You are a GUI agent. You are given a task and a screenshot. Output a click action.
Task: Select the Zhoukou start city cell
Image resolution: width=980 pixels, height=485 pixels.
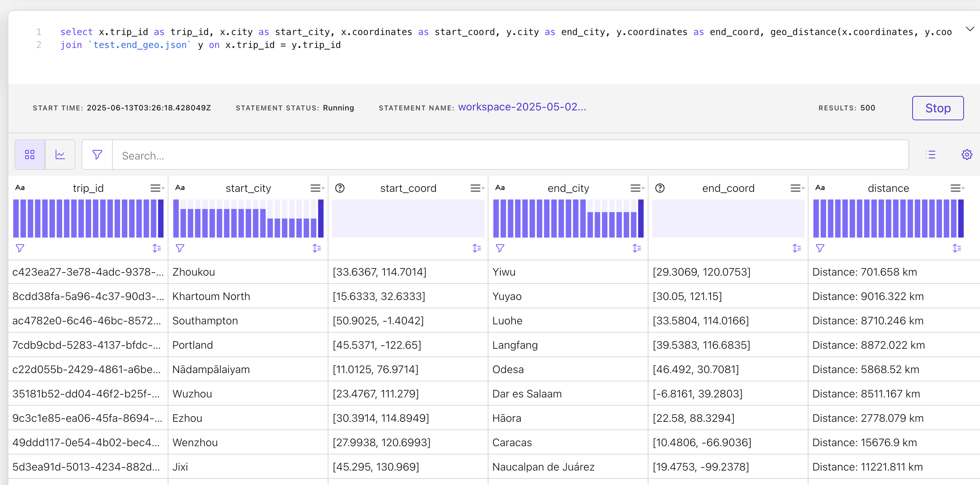click(248, 272)
